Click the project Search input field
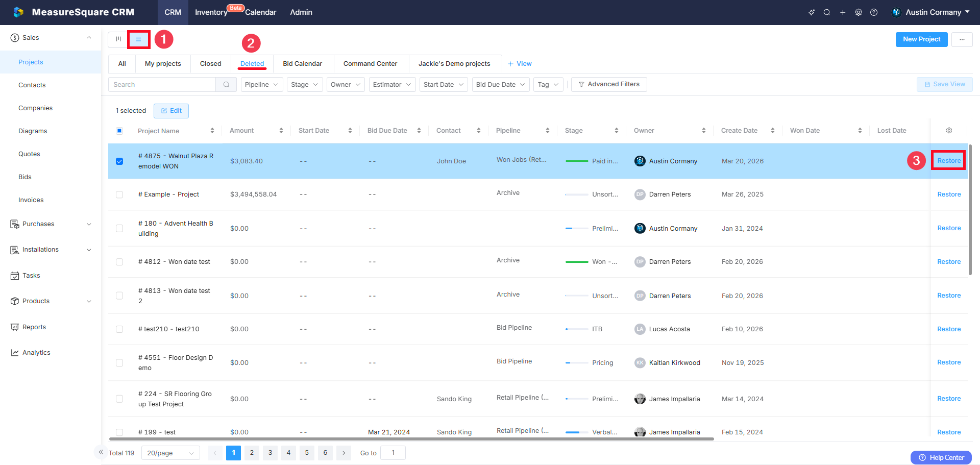The height and width of the screenshot is (465, 980). point(162,85)
